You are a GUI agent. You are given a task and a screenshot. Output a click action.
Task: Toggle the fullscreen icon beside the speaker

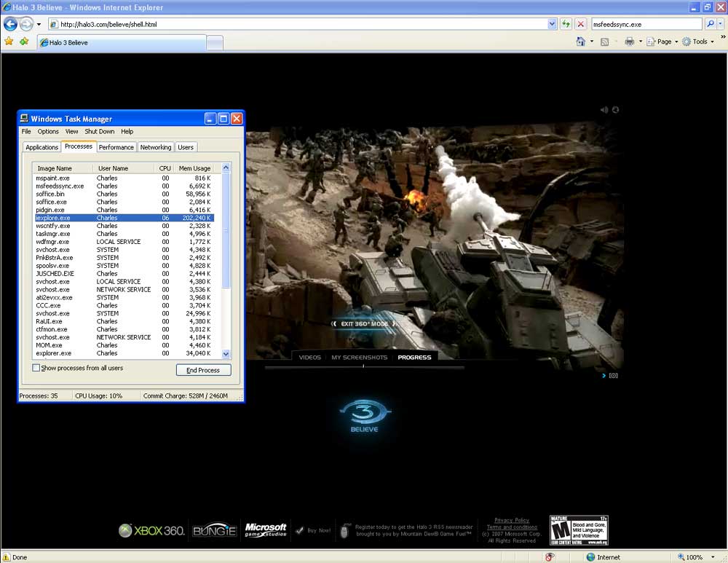(x=616, y=110)
